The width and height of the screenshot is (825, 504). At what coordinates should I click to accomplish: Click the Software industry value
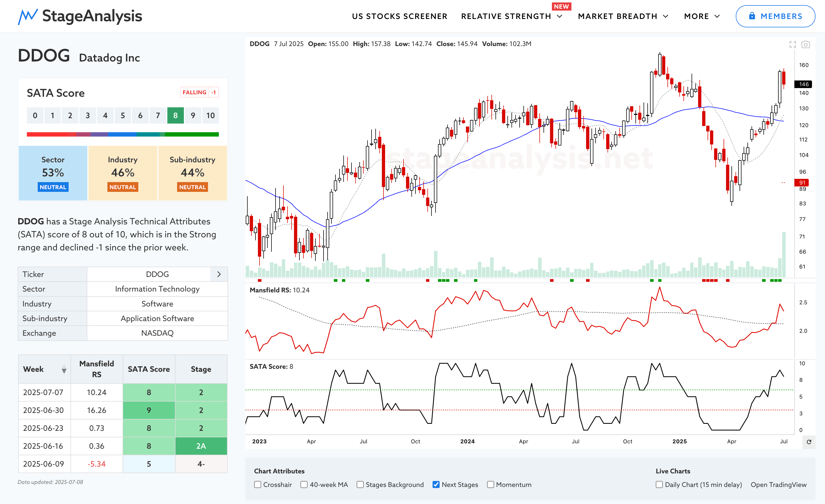(157, 304)
